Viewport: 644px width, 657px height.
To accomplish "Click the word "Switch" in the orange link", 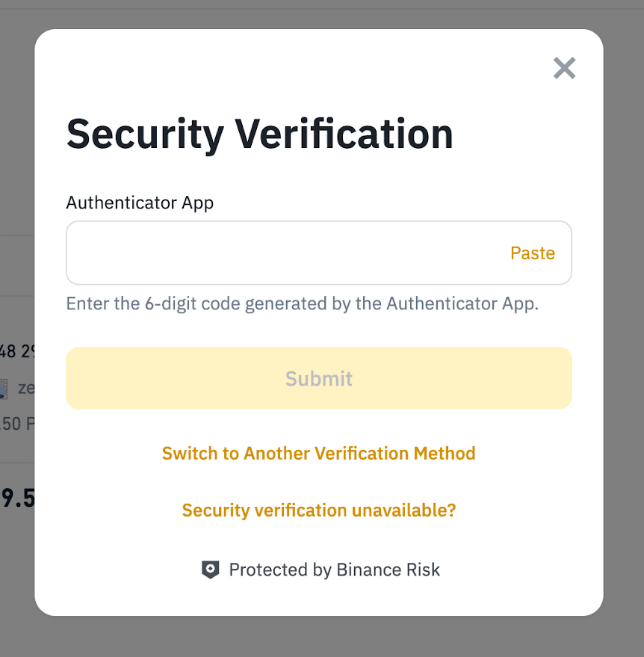I will pos(189,453).
